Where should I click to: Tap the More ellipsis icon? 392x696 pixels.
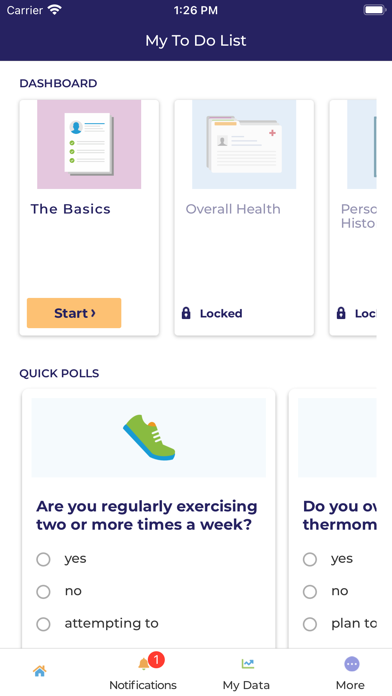tap(352, 664)
